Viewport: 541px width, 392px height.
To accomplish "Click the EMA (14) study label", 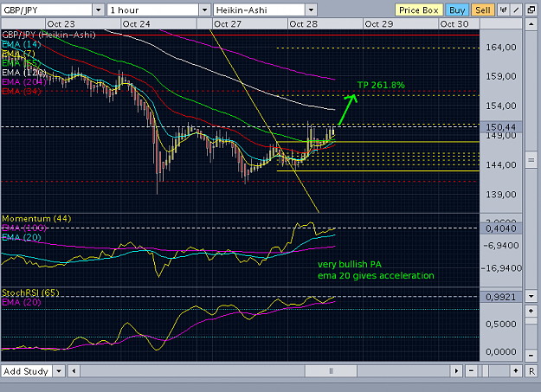I will [x=22, y=44].
